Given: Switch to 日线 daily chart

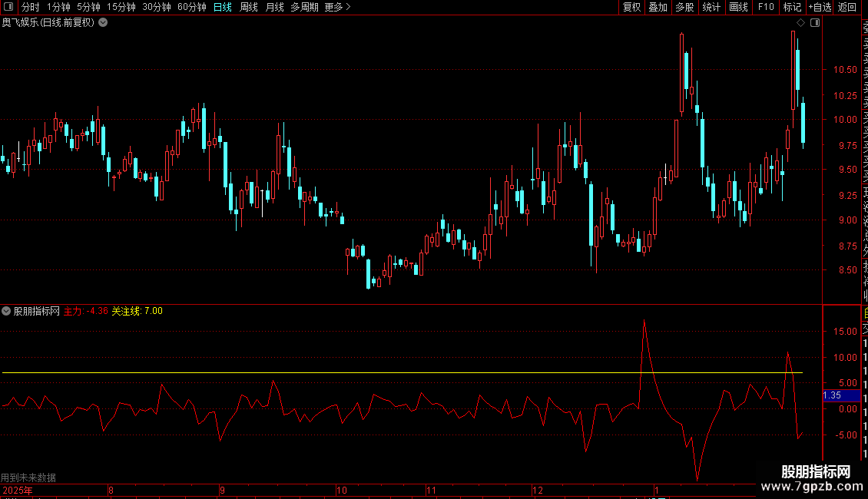Looking at the screenshot, I should 223,7.
